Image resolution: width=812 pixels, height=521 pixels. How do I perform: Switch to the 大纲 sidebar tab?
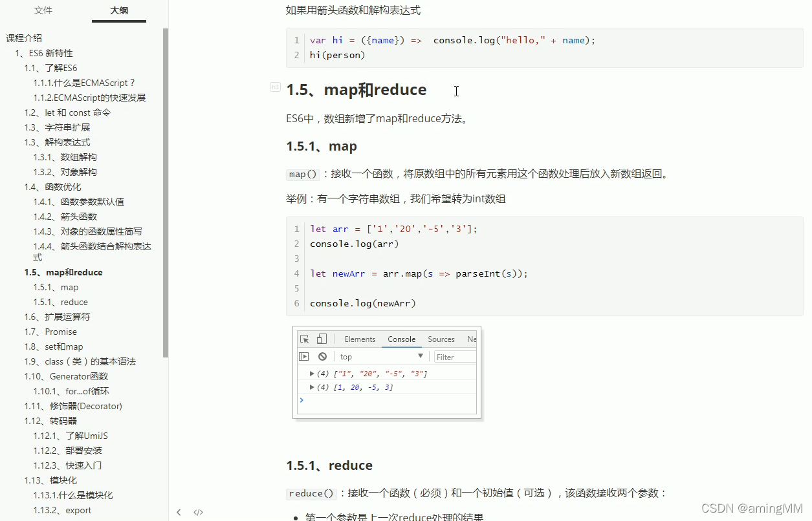click(119, 11)
